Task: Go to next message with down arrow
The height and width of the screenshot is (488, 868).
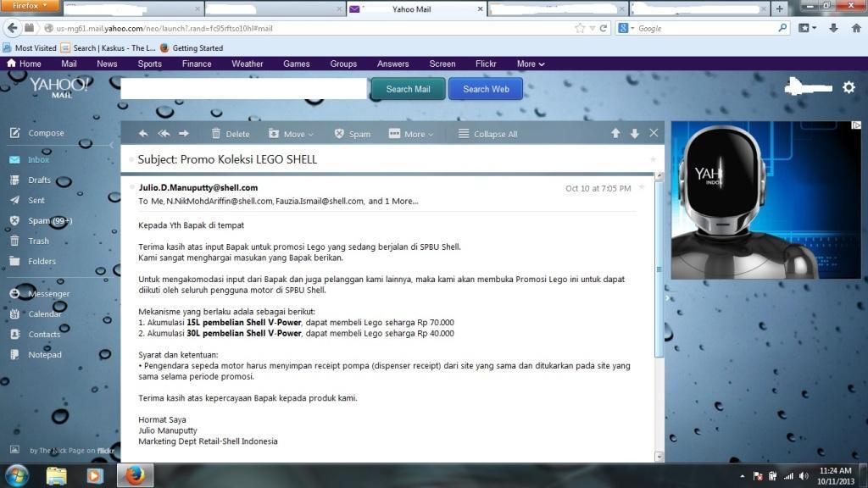Action: 634,134
